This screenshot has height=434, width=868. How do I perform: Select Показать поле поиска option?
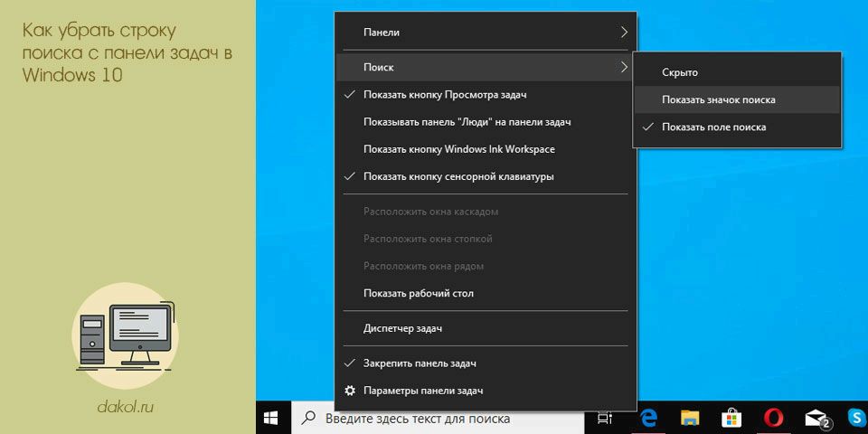pos(737,127)
